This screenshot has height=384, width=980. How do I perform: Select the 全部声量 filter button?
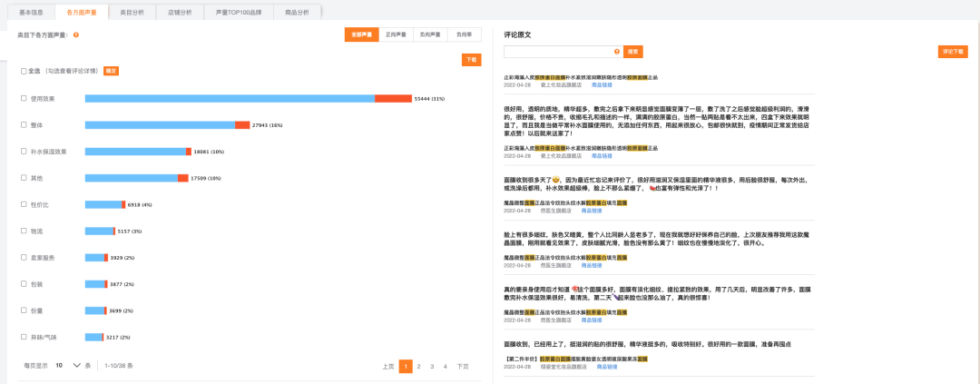(x=362, y=34)
